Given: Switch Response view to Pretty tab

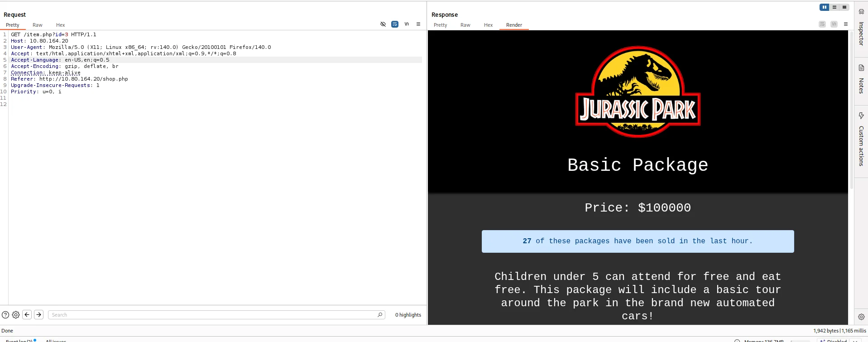Looking at the screenshot, I should tap(440, 25).
